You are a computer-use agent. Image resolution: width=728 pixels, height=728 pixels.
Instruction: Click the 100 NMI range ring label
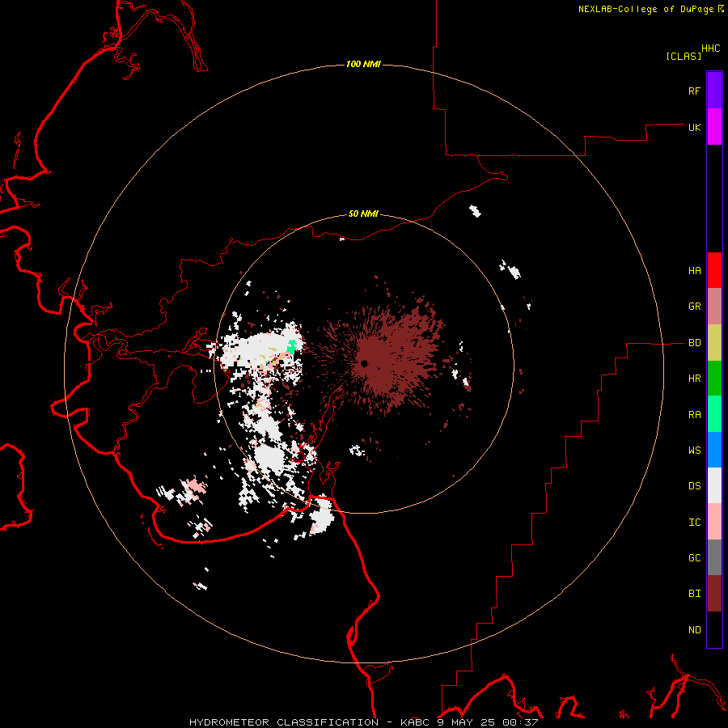(x=363, y=64)
